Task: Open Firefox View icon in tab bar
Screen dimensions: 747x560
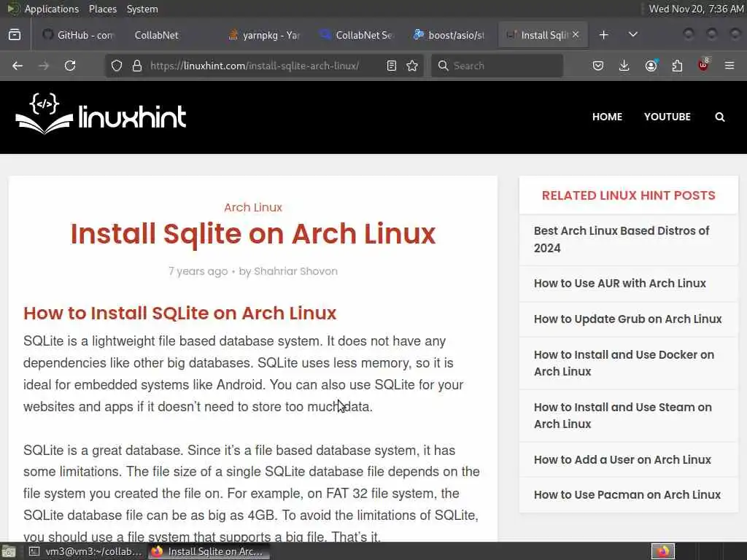Action: click(x=15, y=35)
